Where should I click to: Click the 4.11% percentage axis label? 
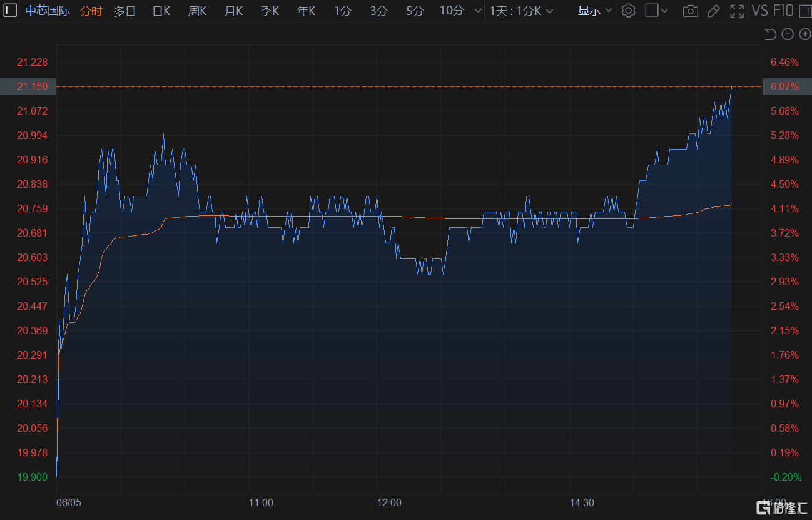tap(785, 208)
